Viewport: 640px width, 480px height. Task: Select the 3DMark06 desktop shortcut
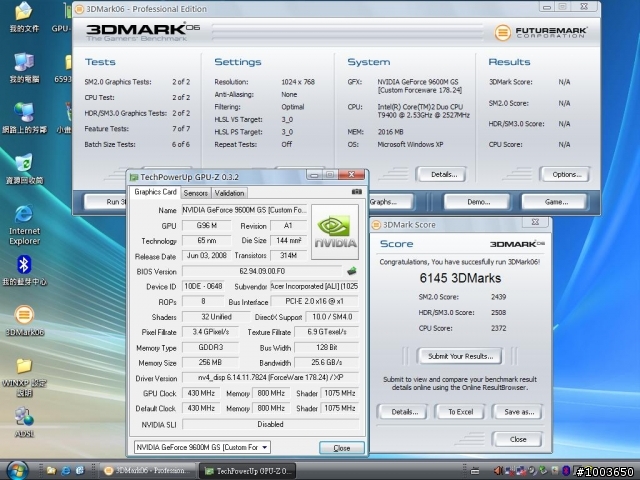tap(24, 321)
